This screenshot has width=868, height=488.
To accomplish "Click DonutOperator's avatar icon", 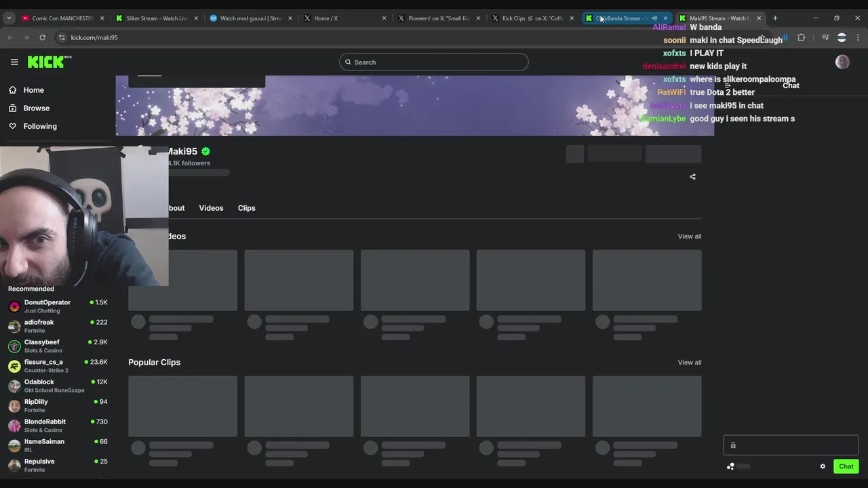I will tap(14, 306).
